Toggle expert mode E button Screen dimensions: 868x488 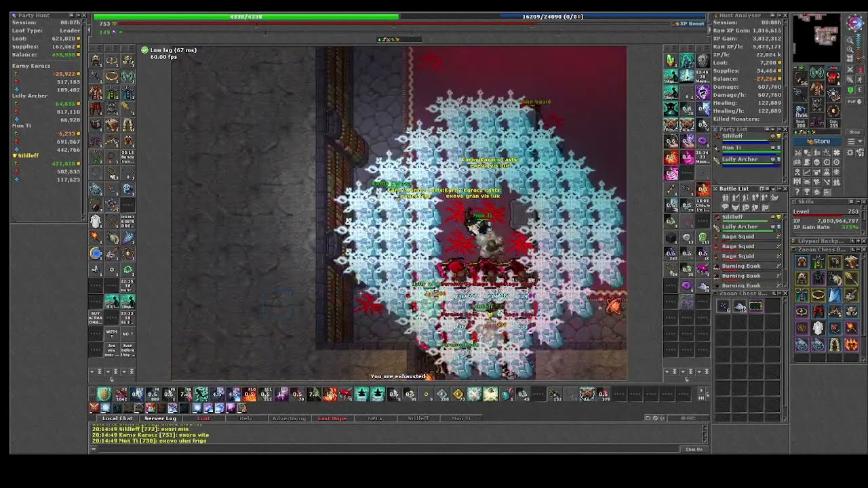coord(860,90)
